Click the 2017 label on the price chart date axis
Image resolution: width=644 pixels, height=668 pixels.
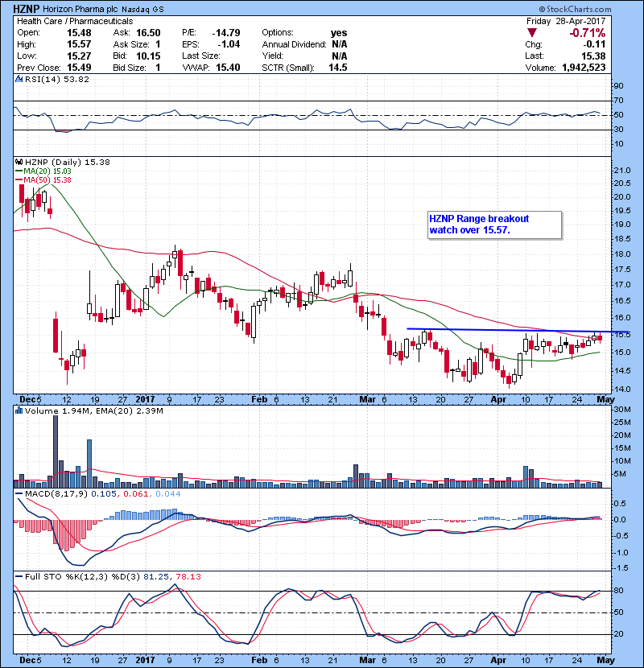[146, 400]
